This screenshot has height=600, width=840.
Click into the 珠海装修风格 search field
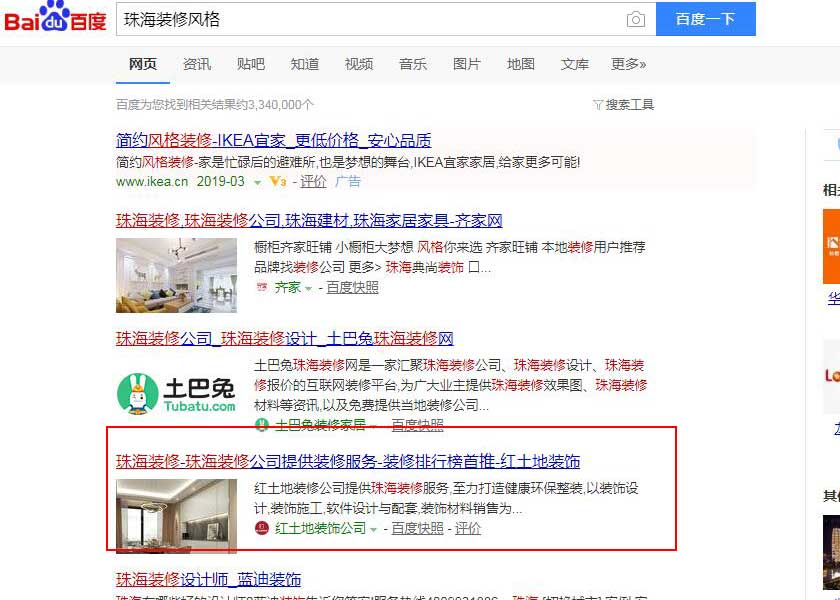coord(370,20)
